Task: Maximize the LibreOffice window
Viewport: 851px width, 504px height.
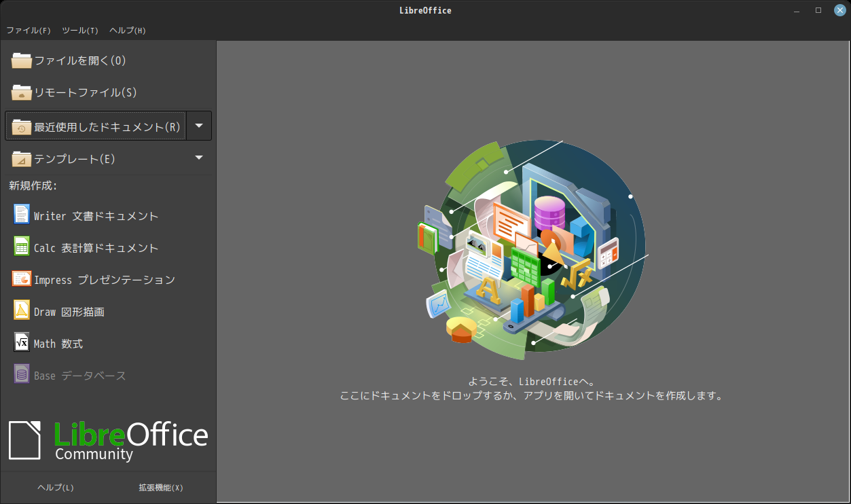Action: [x=818, y=10]
